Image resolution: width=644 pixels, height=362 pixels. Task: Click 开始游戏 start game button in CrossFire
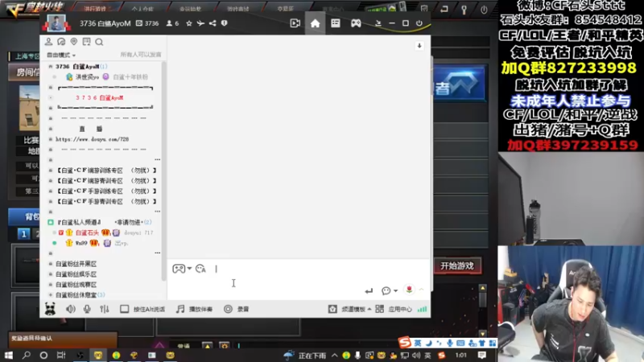coord(457,266)
